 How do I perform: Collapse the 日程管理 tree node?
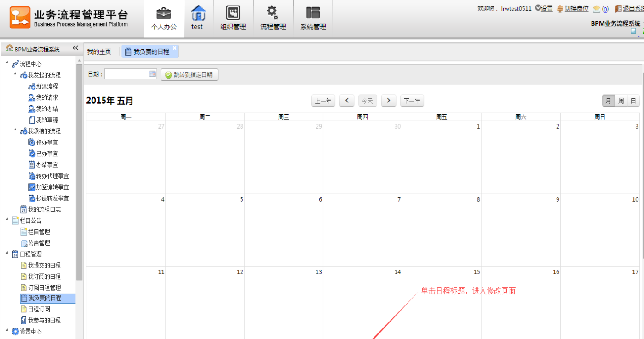[x=7, y=253]
